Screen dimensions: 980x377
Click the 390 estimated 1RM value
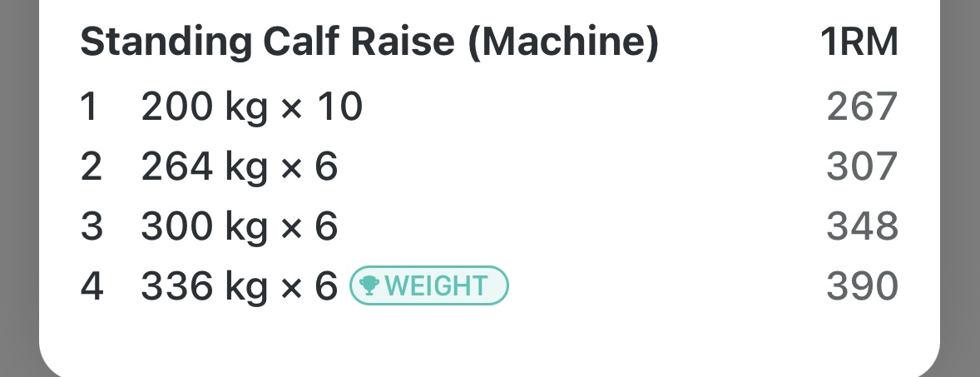point(862,286)
